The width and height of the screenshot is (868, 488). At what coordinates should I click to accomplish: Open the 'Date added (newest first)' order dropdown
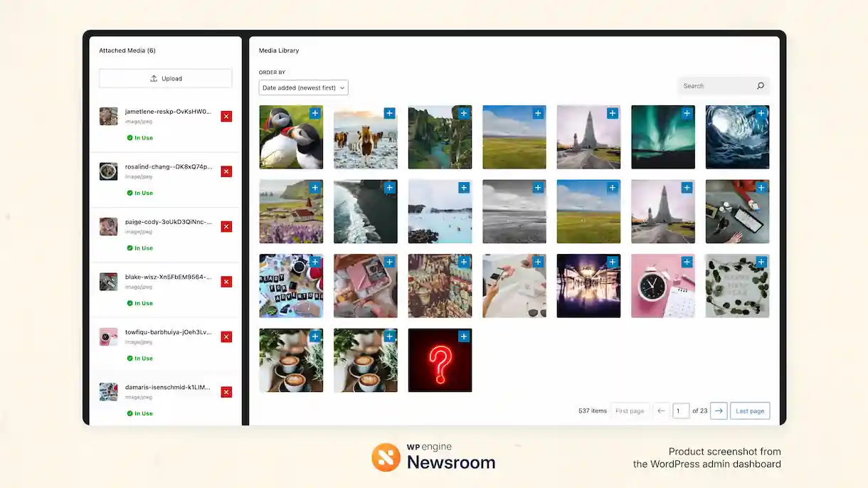[x=303, y=87]
